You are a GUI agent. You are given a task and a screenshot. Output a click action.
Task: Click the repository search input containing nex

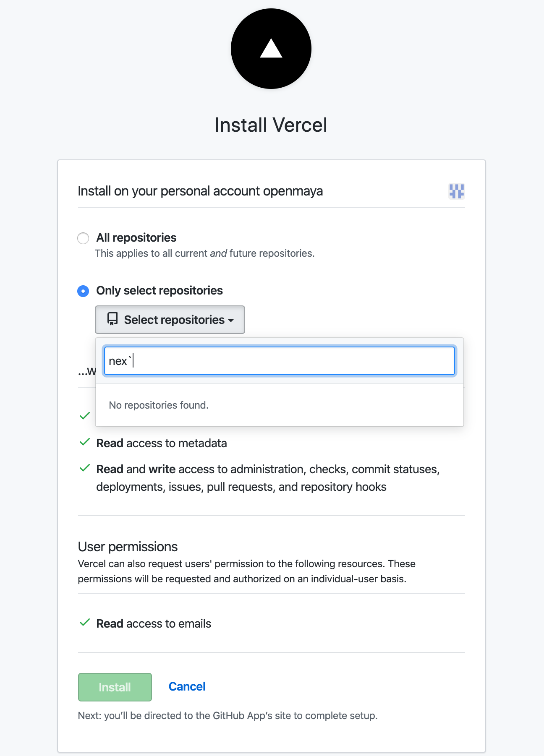pyautogui.click(x=280, y=361)
